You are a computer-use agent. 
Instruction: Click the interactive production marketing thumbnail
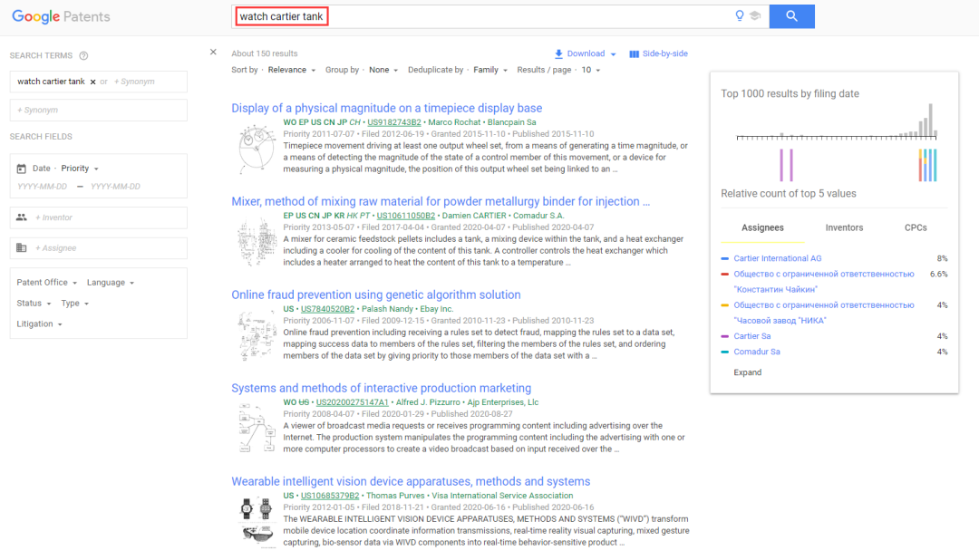257,429
